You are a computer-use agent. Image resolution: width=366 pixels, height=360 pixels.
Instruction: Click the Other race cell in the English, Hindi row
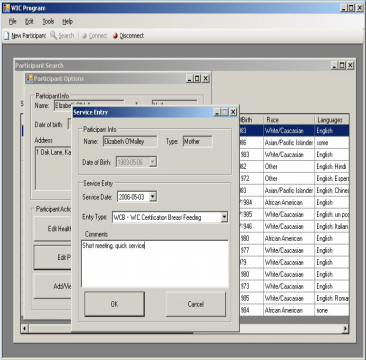(x=289, y=167)
